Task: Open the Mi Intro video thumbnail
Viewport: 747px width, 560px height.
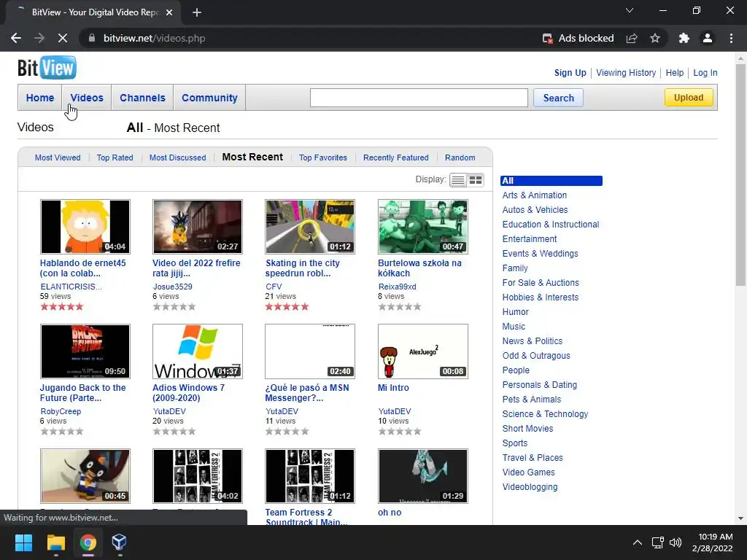Action: (423, 351)
